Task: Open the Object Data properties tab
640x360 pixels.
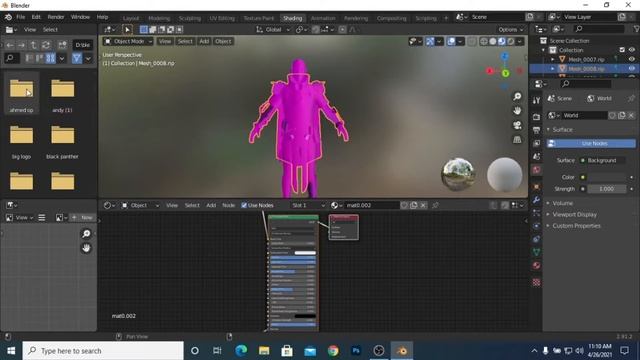Action: point(536,252)
